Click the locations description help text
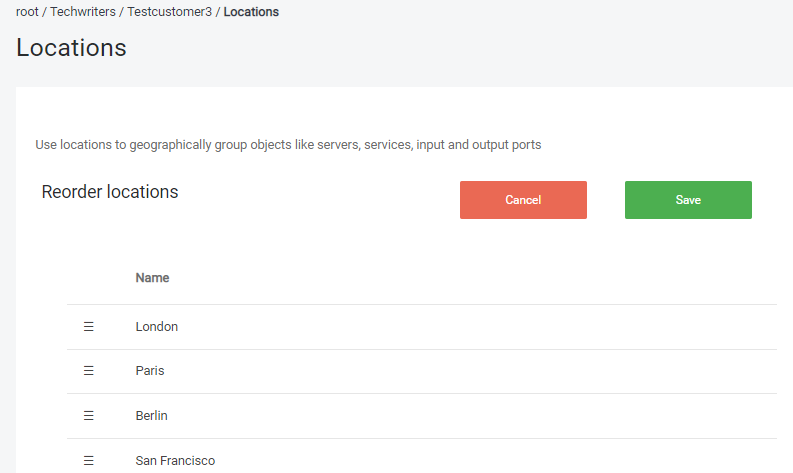The image size is (793, 473). 288,145
